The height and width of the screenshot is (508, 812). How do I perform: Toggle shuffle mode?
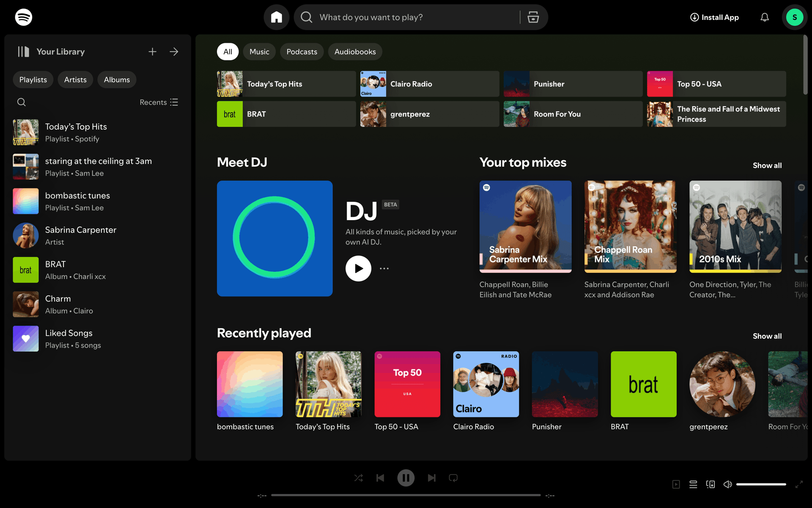[x=359, y=478]
